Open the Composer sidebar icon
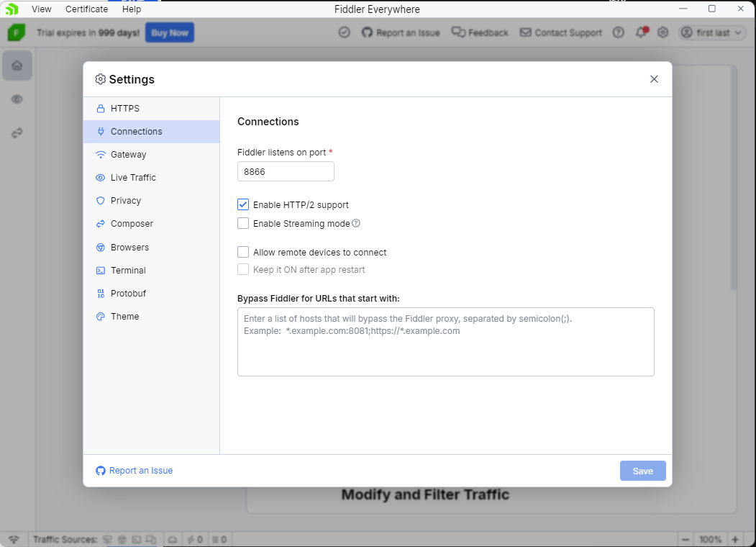Image resolution: width=756 pixels, height=547 pixels. click(x=17, y=132)
